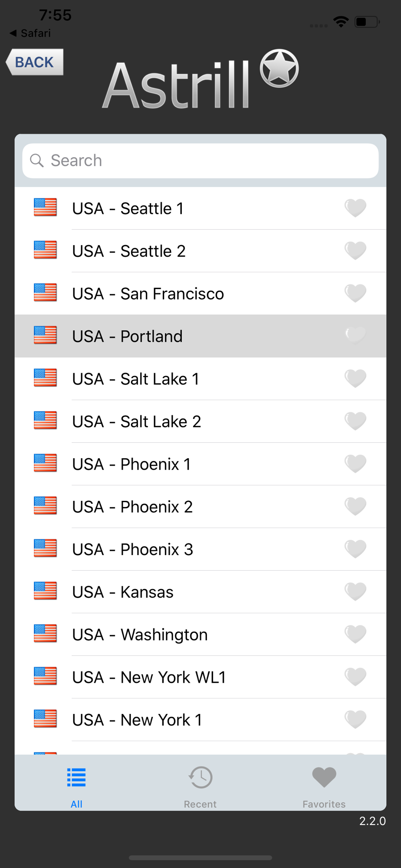This screenshot has height=868, width=401.
Task: Open the Recent clock icon tab
Action: pyautogui.click(x=200, y=777)
